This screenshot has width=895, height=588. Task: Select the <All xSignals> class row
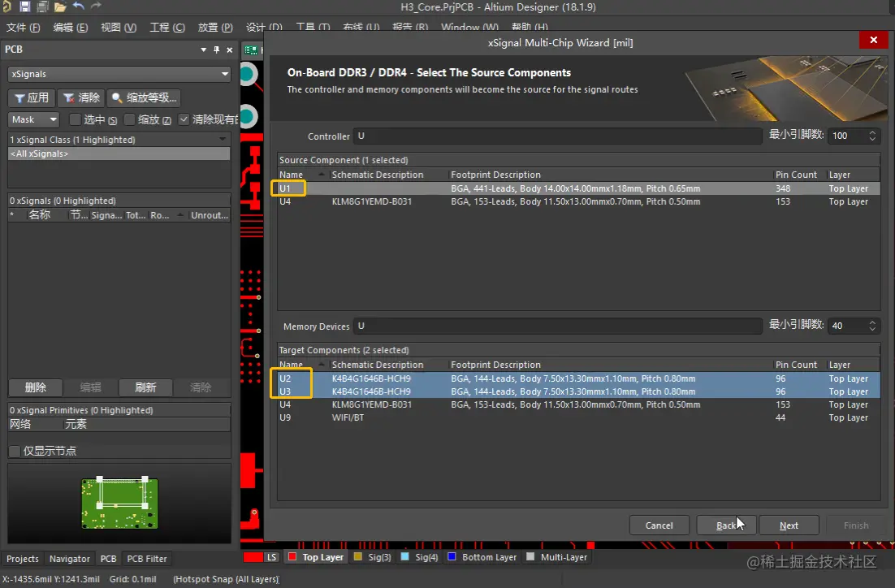pos(119,153)
